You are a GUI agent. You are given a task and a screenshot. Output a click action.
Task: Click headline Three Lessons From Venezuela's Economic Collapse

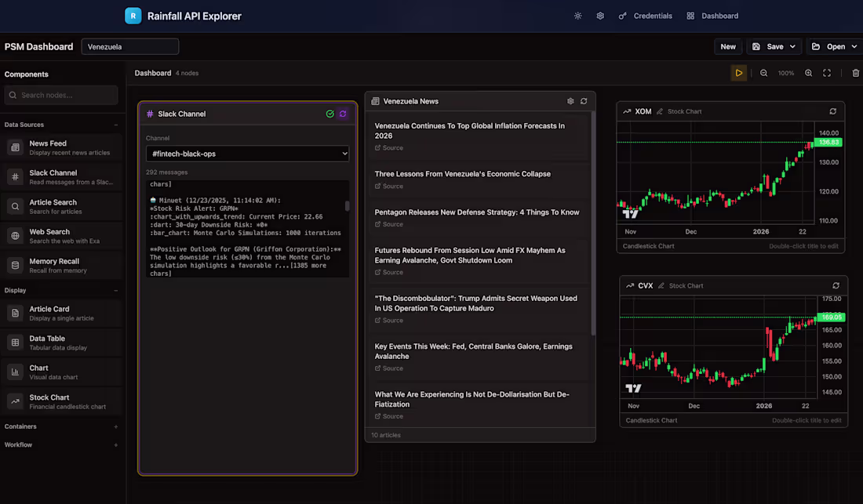(x=462, y=174)
